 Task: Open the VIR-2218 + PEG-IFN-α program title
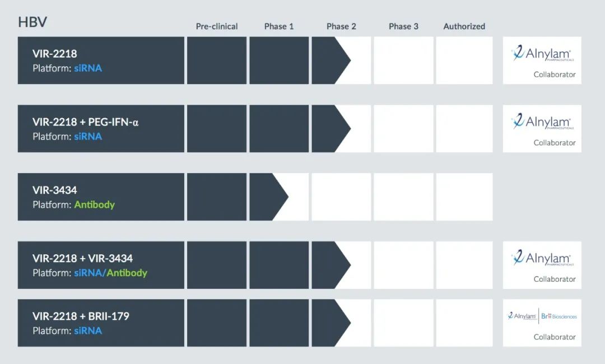[85, 122]
